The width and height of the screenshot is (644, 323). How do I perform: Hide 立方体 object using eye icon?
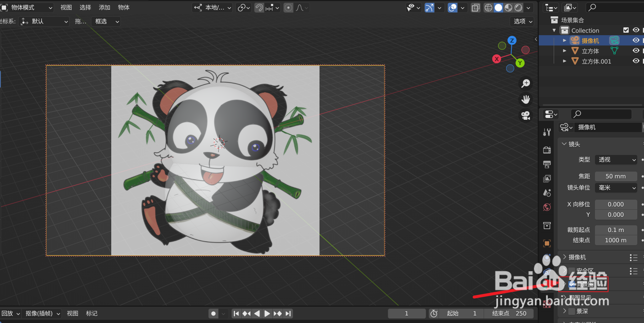click(x=636, y=51)
